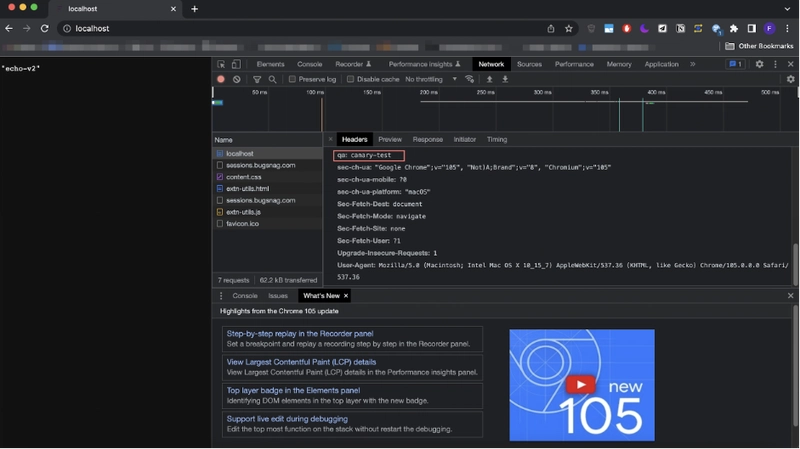
Task: Click the browser back arrow
Action: coord(9,29)
